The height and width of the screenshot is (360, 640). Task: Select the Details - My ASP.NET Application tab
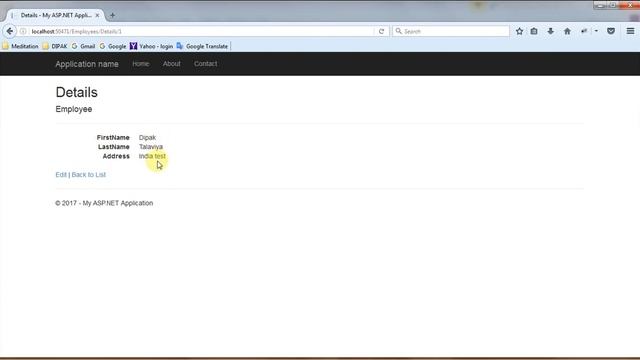tap(56, 16)
